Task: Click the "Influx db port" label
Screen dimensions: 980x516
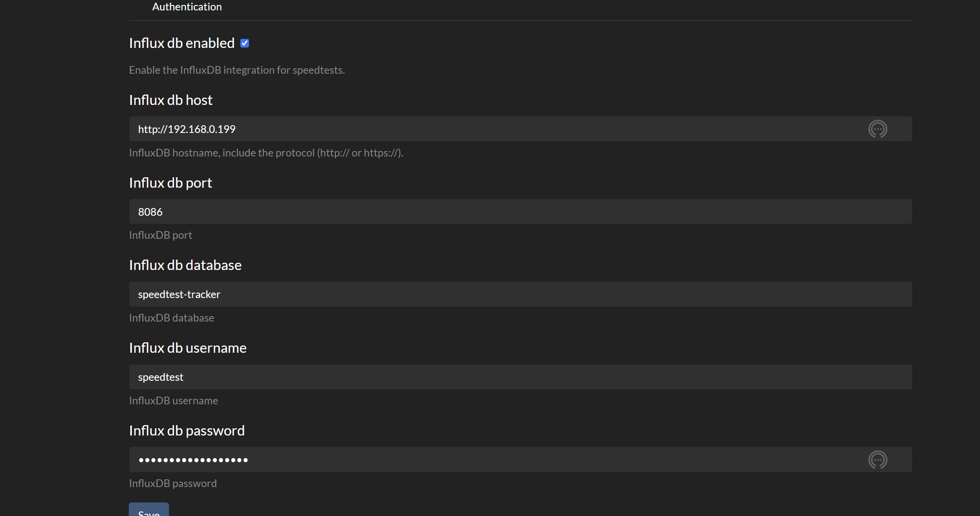Action: coord(170,183)
